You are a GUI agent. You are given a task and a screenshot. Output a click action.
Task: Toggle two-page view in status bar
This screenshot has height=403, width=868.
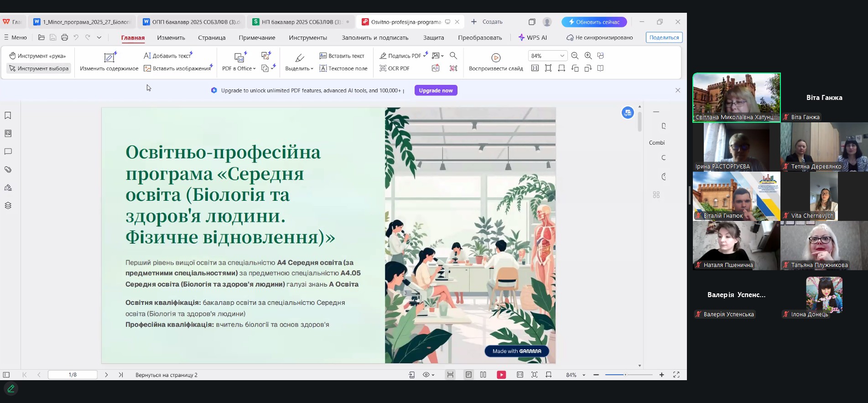(x=483, y=375)
